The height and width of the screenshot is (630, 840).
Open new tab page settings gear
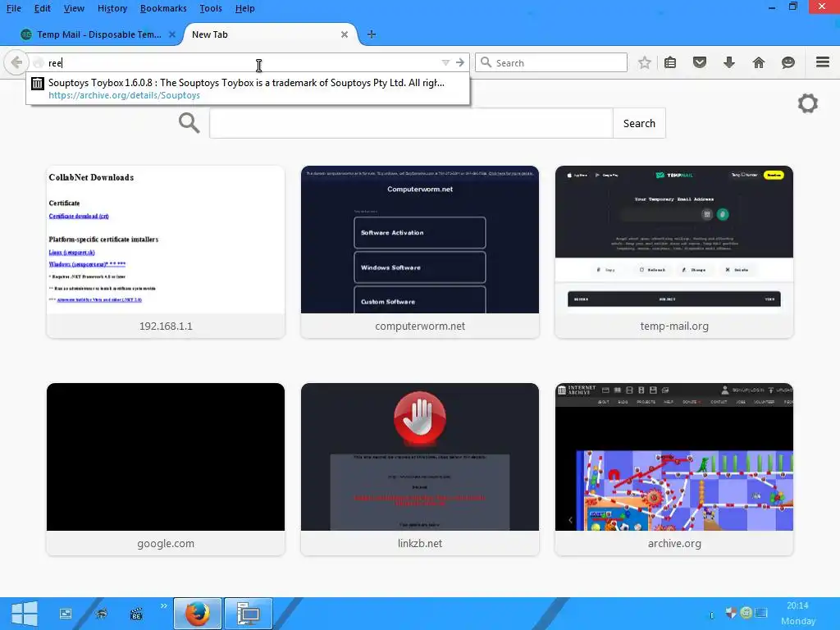coord(808,103)
